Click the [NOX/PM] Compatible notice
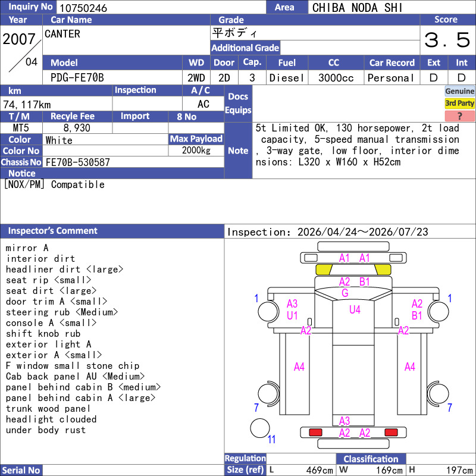Viewport: 476px width, 476px height. pyautogui.click(x=54, y=184)
